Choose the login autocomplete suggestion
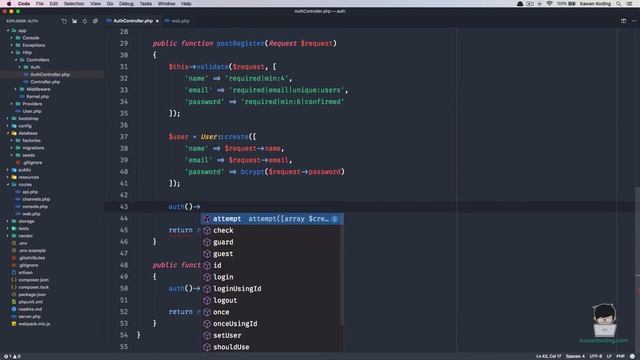Image resolution: width=640 pixels, height=360 pixels. 271,277
